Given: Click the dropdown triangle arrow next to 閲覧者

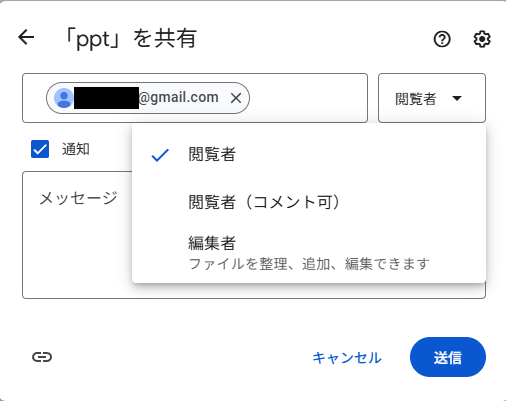Looking at the screenshot, I should 457,98.
